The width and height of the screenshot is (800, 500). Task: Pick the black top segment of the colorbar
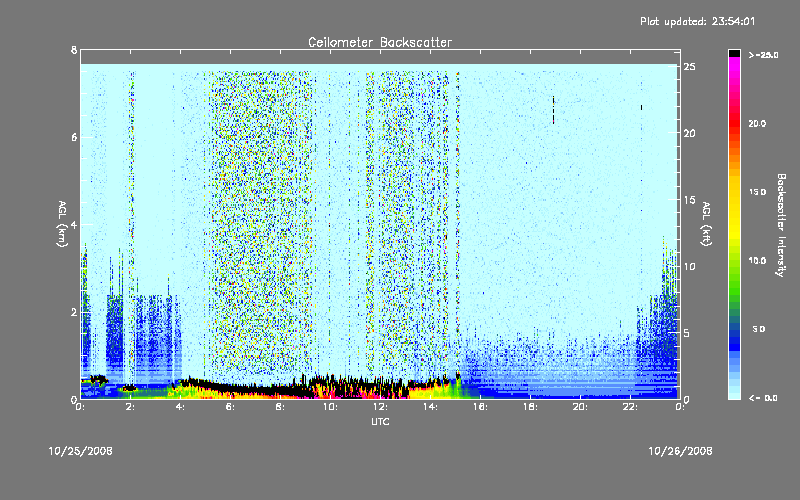click(734, 53)
